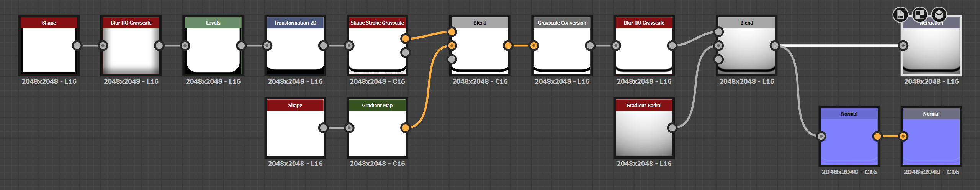Screen dimensions: 980x190
Task: Click the Gradient Map node orange output connector
Action: click(405, 128)
